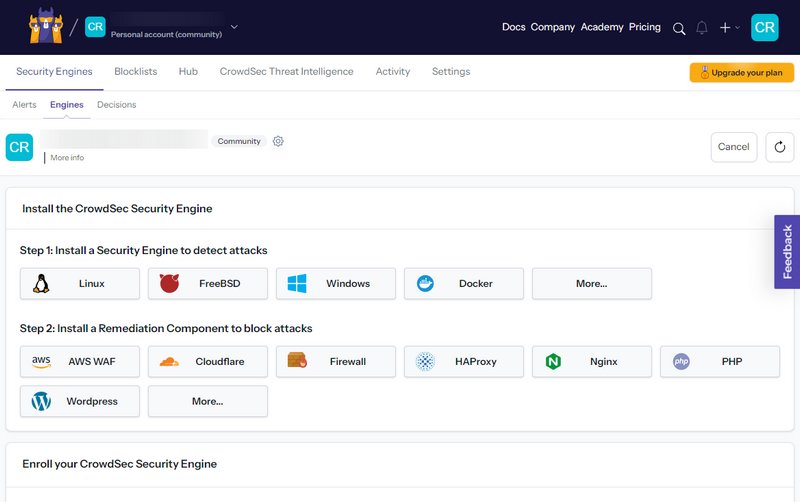
Task: Expand the account switcher chevron
Action: pyautogui.click(x=234, y=27)
